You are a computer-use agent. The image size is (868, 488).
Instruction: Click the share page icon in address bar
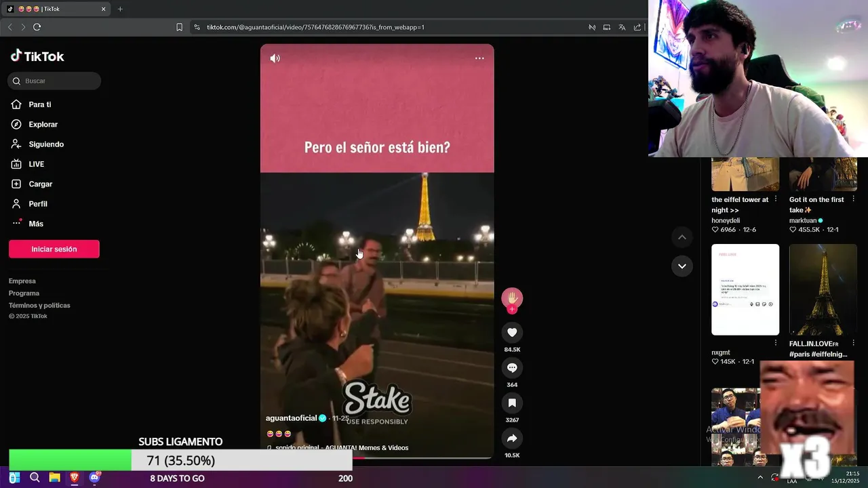coord(637,27)
